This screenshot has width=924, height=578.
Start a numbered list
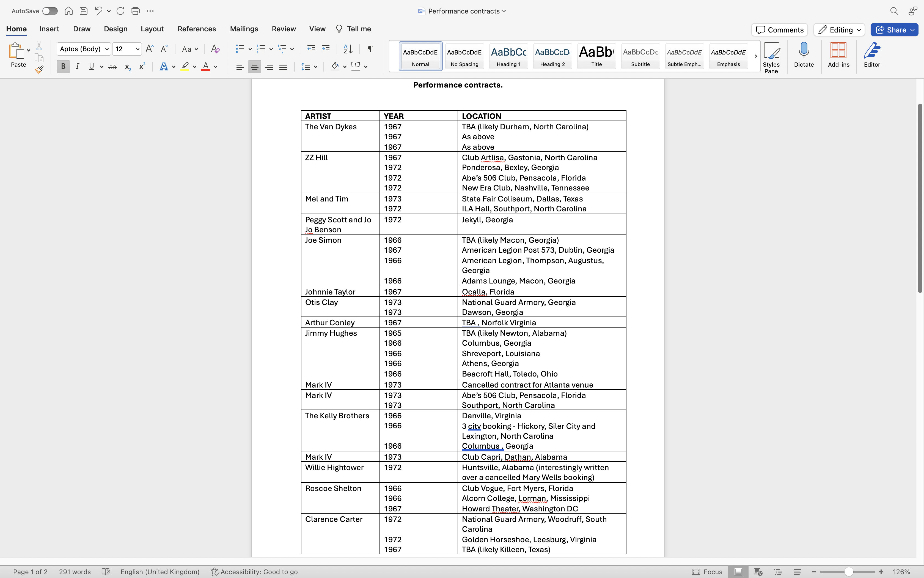[x=261, y=49]
